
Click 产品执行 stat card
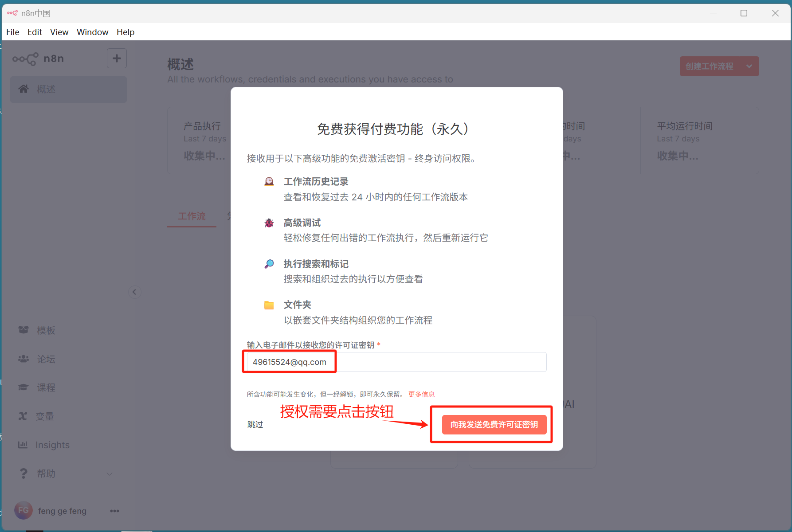(x=200, y=141)
